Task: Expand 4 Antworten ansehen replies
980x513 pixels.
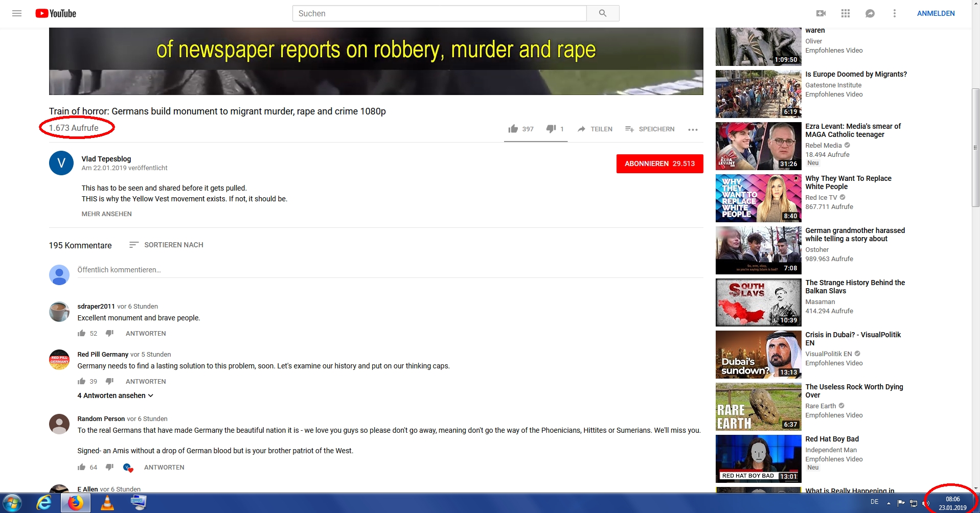Action: pos(116,395)
